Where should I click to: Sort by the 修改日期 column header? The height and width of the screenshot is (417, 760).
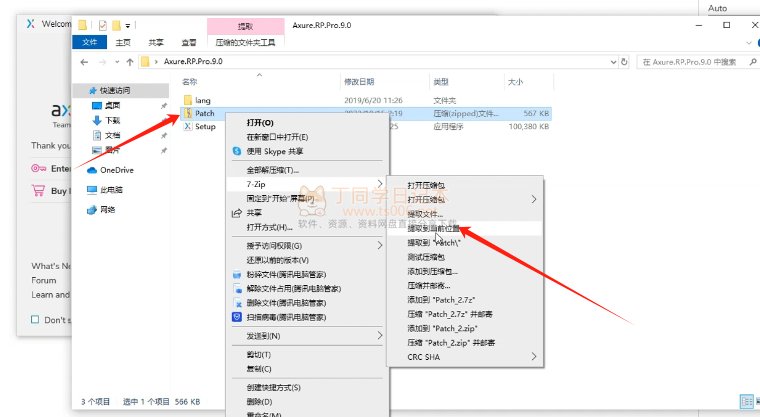pyautogui.click(x=359, y=82)
